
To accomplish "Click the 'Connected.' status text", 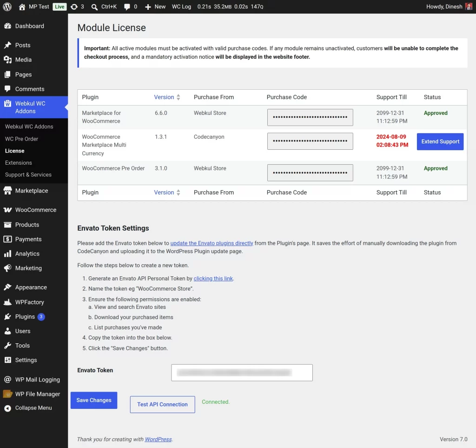I will click(216, 402).
